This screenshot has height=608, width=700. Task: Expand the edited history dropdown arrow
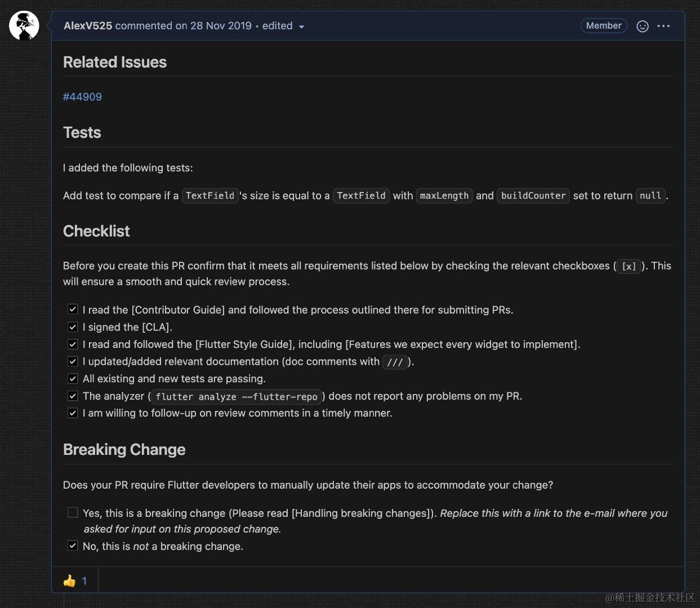(301, 26)
